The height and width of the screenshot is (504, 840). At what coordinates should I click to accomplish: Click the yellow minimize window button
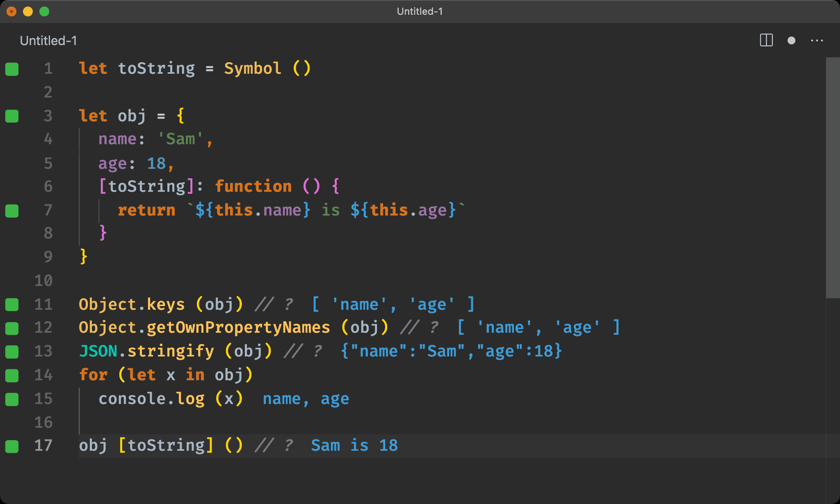coord(28,11)
